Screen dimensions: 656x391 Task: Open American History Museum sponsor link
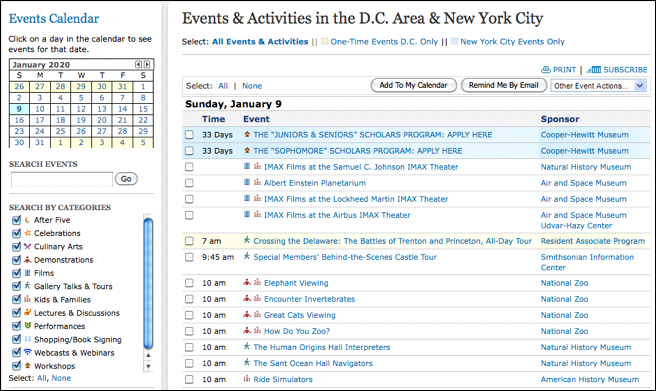coord(590,379)
